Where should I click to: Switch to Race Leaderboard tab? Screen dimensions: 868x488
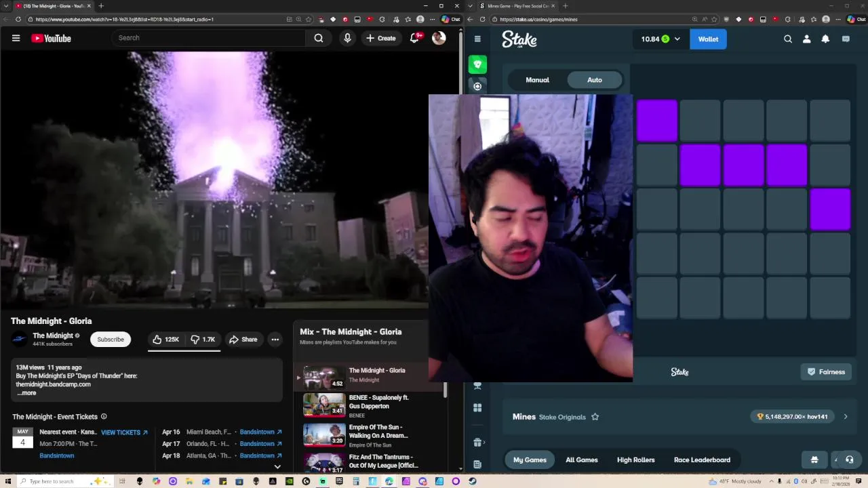pos(702,460)
